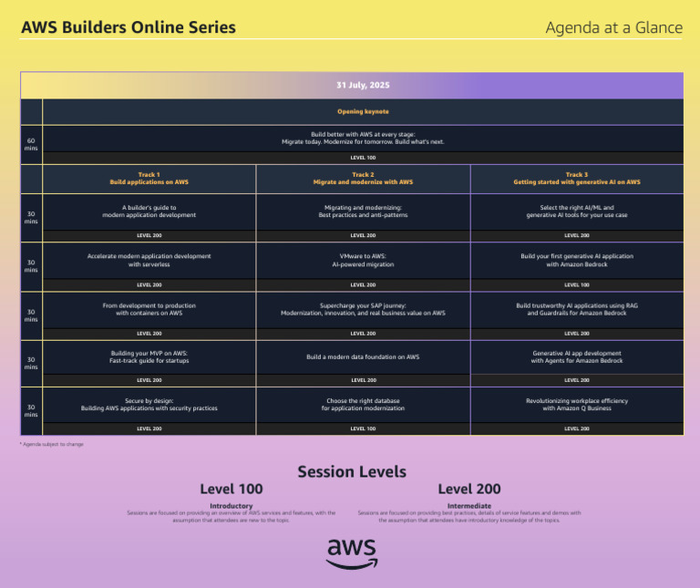Click the 'AWS Builders Online Series' title
The image size is (700, 588).
[x=129, y=27]
